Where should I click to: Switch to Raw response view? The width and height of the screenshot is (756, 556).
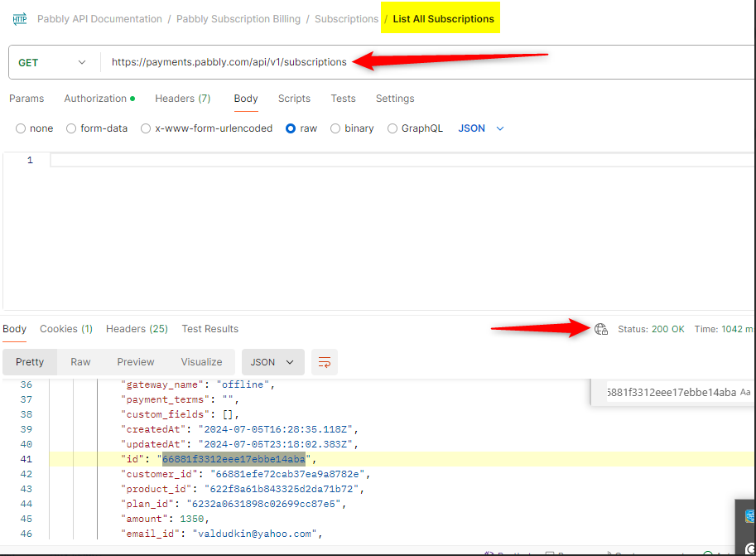point(80,362)
